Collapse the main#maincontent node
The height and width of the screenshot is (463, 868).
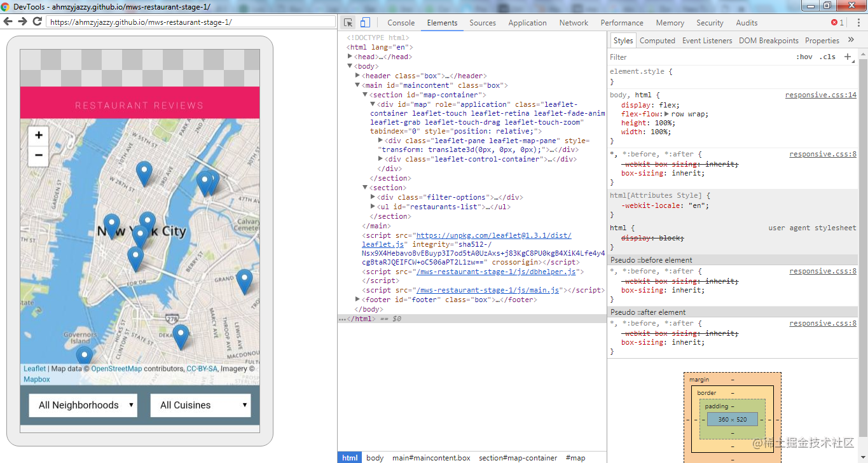pos(357,85)
